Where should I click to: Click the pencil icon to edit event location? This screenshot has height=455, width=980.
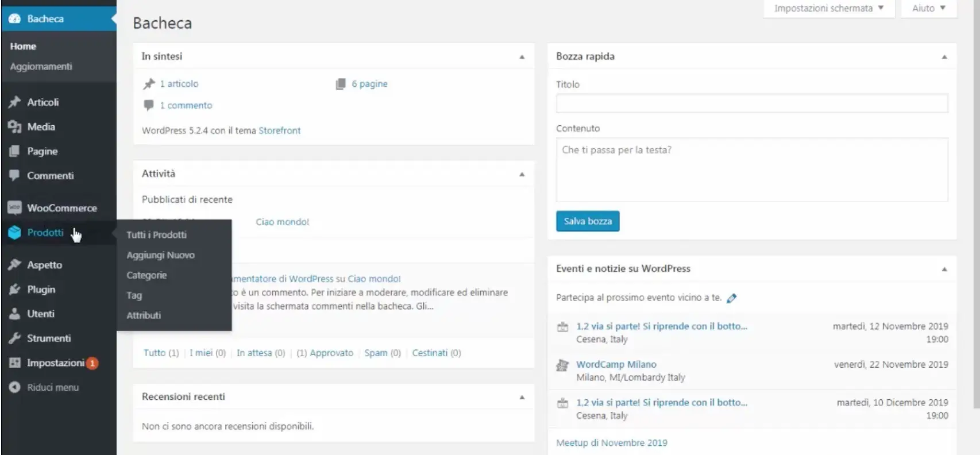(731, 298)
